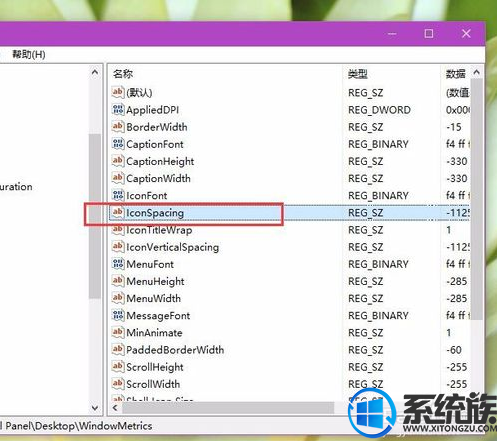Click the value list vertical scrollbar thumb

(477, 199)
